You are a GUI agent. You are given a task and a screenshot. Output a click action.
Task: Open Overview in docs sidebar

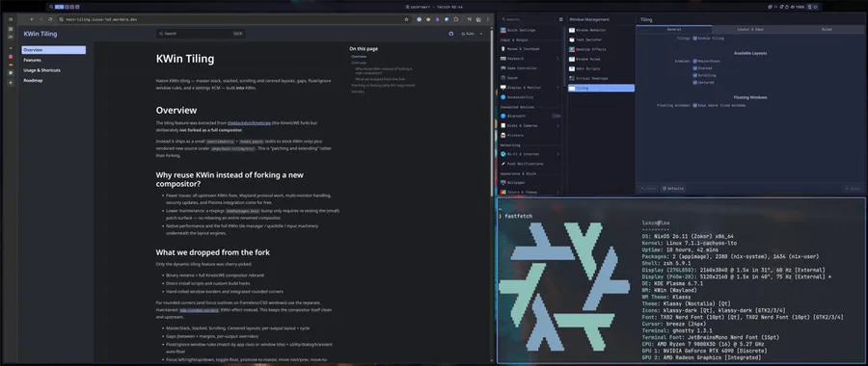(54, 50)
